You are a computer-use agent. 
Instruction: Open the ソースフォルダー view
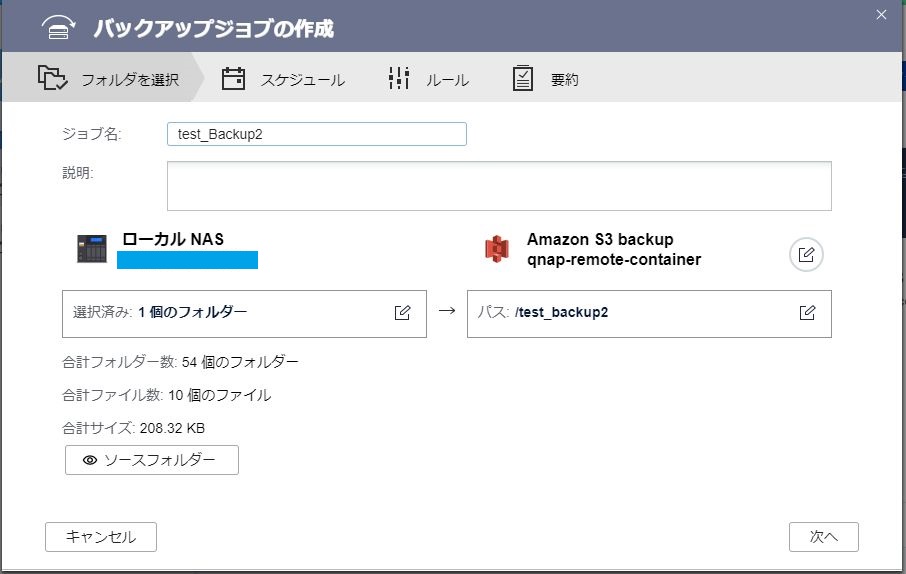coord(152,460)
